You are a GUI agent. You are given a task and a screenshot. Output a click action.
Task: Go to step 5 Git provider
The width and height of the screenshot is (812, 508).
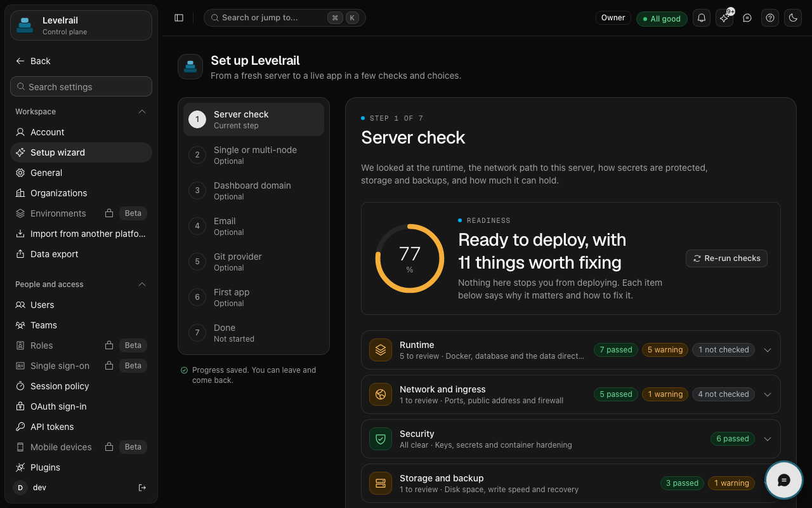pos(254,262)
